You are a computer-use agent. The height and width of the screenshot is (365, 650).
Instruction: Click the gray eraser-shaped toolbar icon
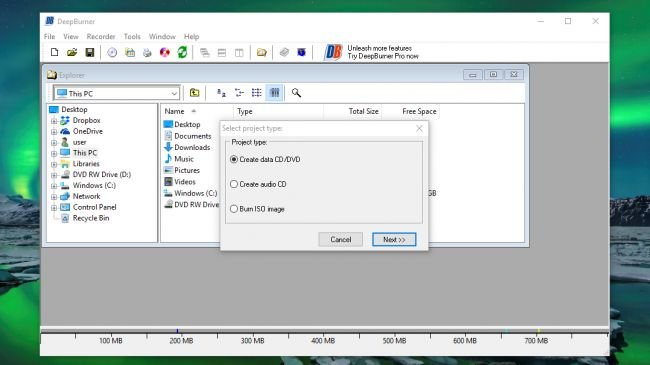284,52
